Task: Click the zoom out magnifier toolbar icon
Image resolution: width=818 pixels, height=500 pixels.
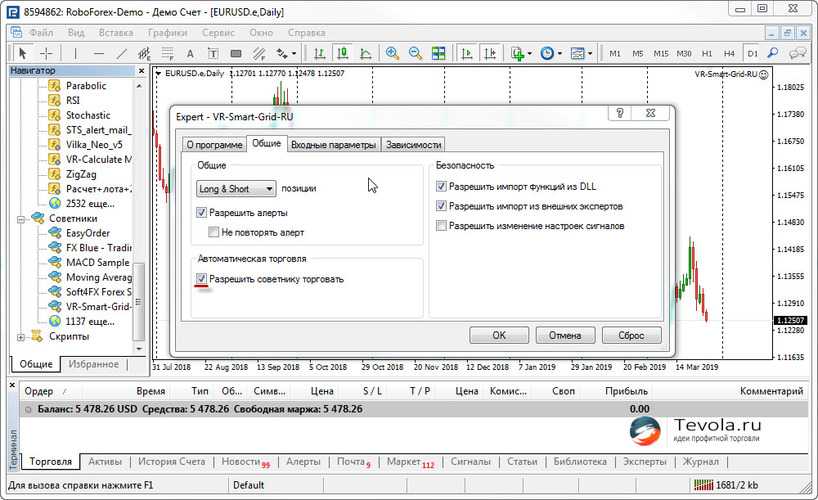Action: (x=415, y=53)
